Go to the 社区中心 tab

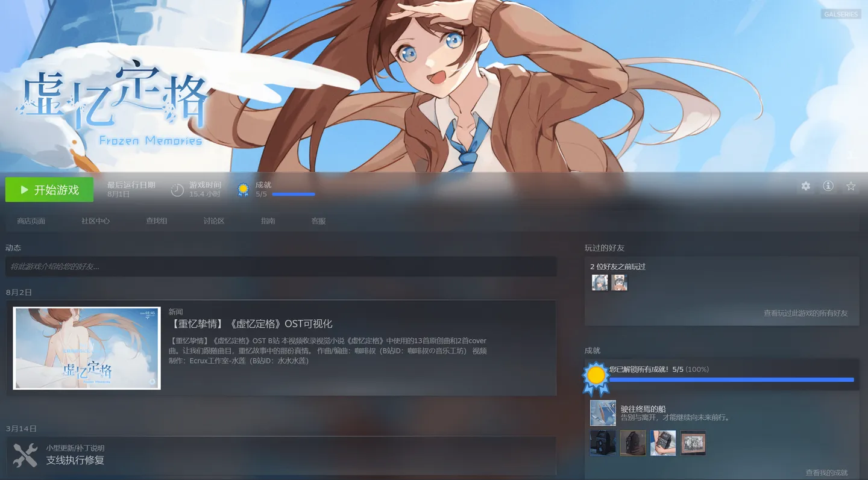coord(96,221)
